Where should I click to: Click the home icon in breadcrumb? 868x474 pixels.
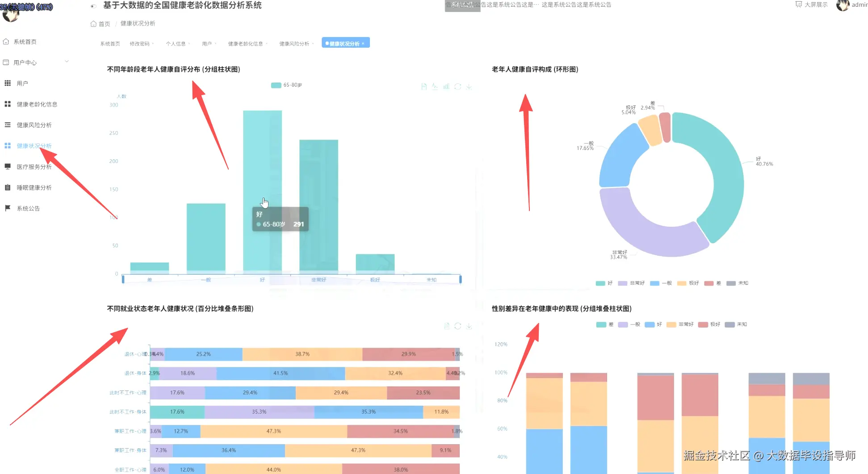click(93, 24)
